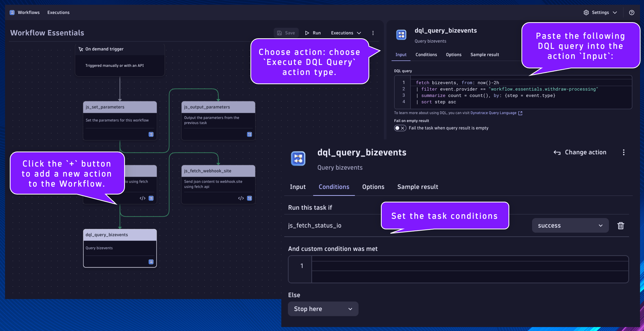
Task: Click code icon on js_fetch_webhook_site node
Action: tap(241, 198)
